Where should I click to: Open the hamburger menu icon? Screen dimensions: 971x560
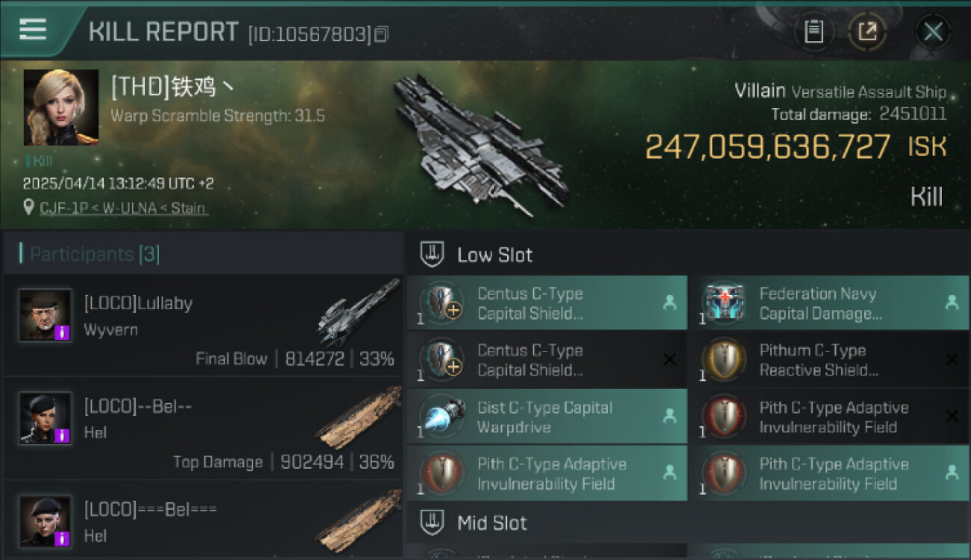pyautogui.click(x=32, y=29)
